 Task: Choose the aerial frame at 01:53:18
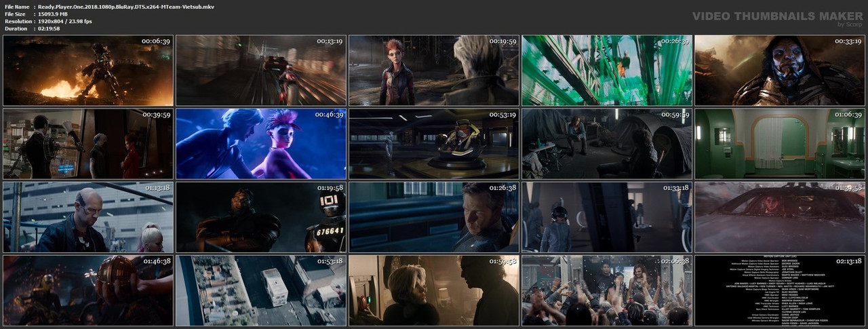[261, 290]
